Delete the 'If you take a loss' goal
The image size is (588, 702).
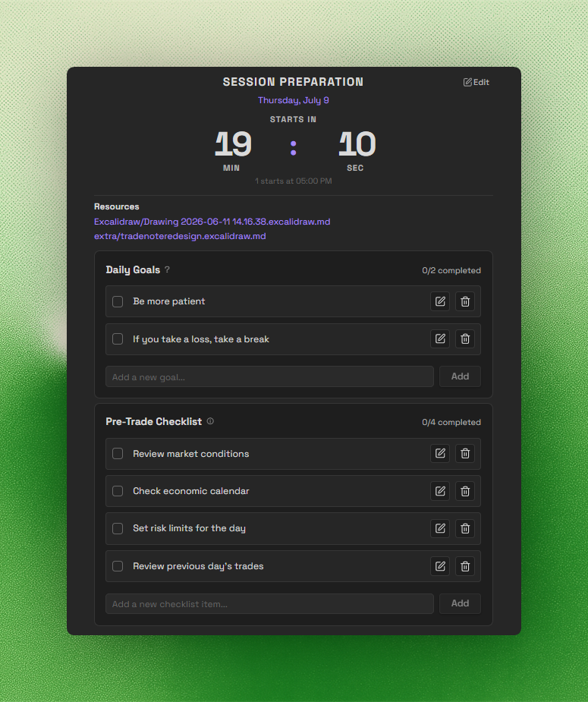[x=465, y=339]
